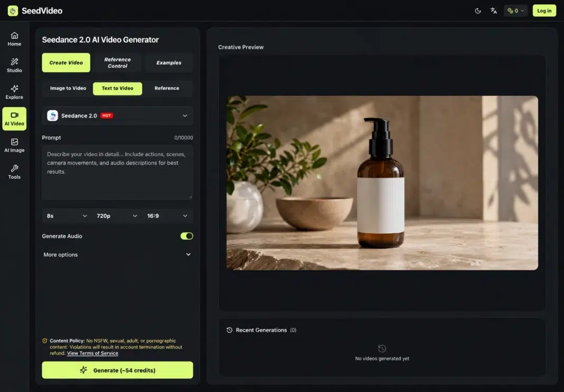
Task: Open Studio in the sidebar
Action: (x=14, y=65)
